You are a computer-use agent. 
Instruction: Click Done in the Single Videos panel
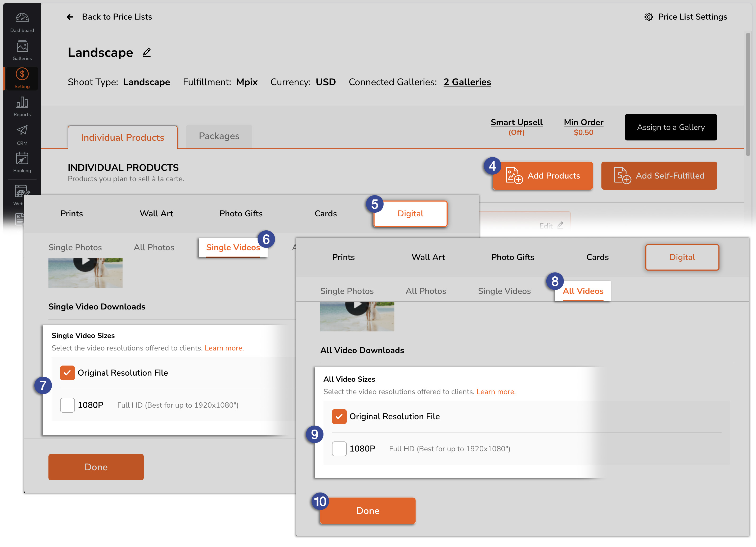96,467
